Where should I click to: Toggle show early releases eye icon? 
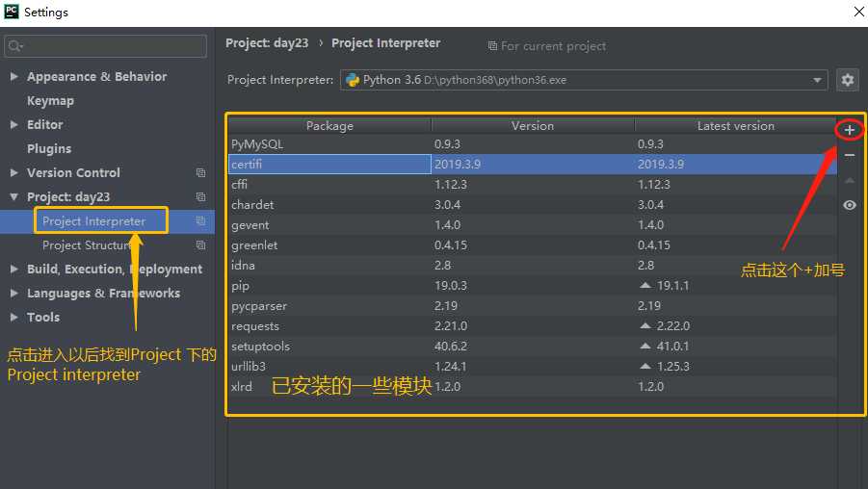[x=849, y=205]
